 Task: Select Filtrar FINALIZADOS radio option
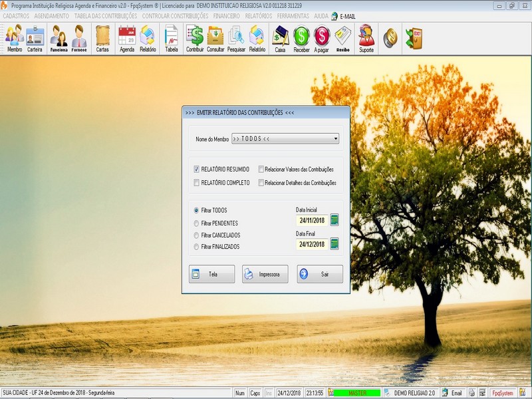click(x=196, y=247)
